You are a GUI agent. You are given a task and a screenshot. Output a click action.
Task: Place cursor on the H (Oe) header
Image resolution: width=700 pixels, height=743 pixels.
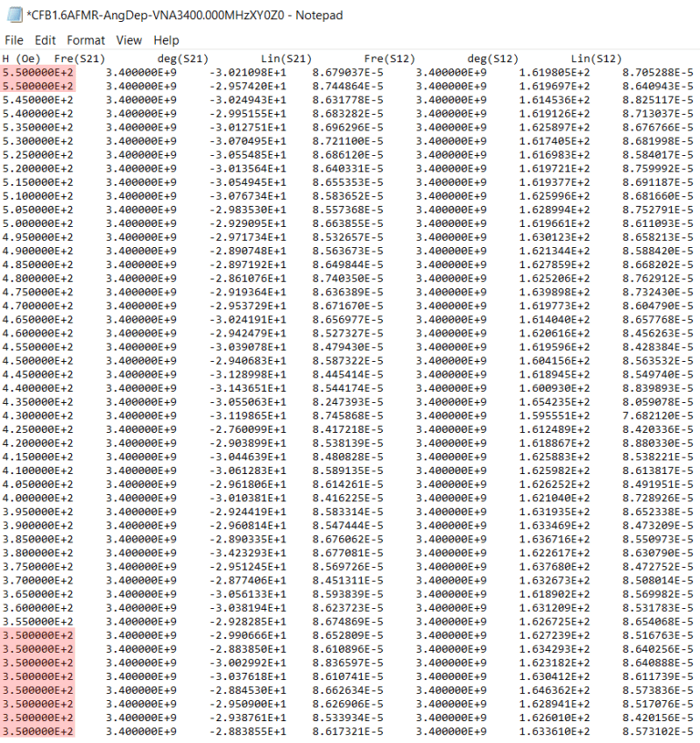tap(20, 58)
